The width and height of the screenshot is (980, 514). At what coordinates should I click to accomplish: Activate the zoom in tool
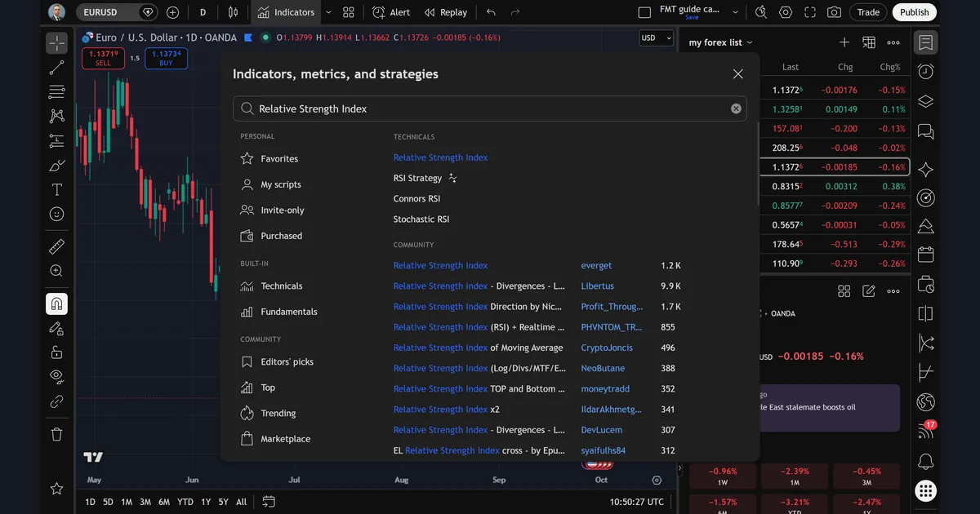(56, 271)
